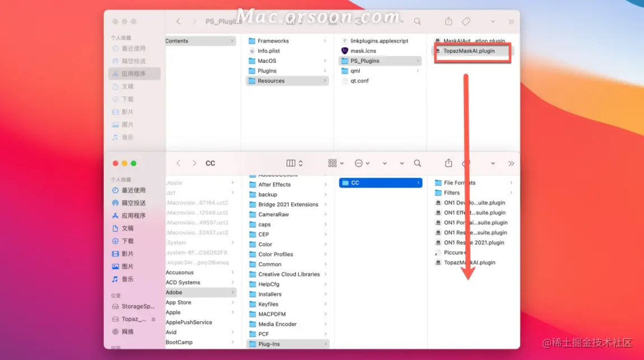This screenshot has width=644, height=360.
Task: Expand the File Formats folder chevron
Action: [511, 183]
